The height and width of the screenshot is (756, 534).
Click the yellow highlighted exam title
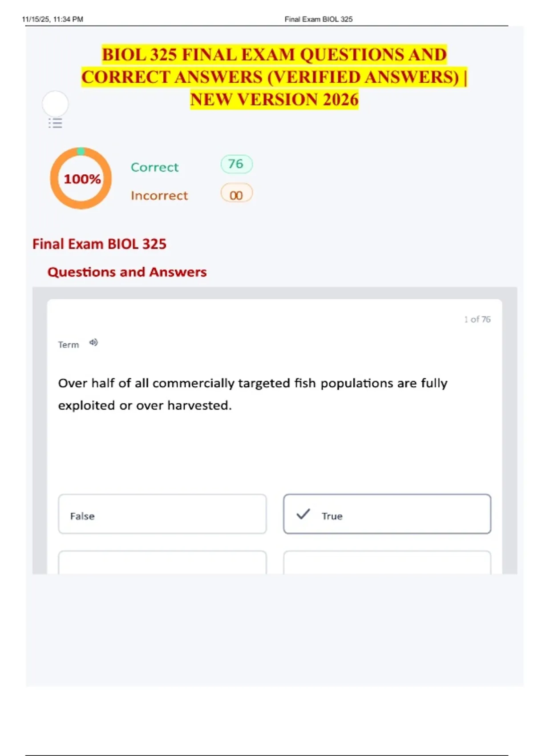274,77
